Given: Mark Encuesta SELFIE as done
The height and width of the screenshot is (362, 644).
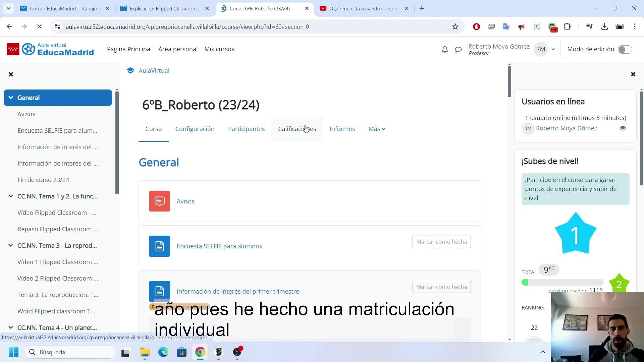Looking at the screenshot, I should coord(441,242).
